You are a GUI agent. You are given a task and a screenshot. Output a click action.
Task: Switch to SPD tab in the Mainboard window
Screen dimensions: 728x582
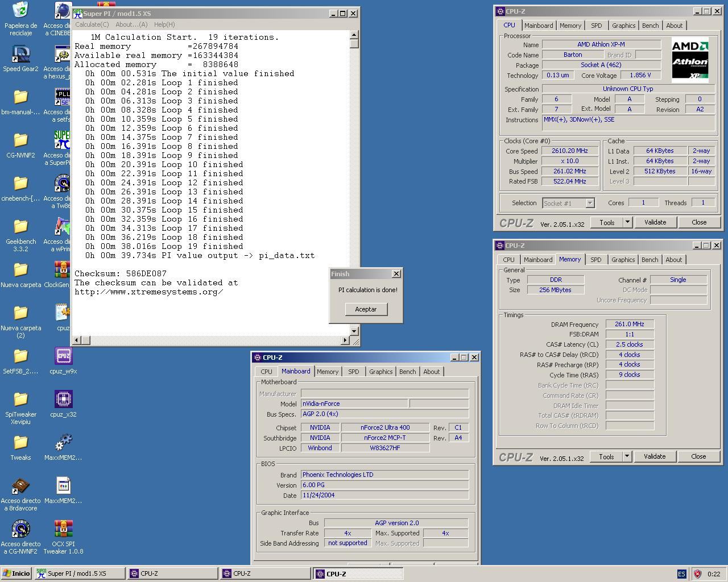(x=353, y=372)
